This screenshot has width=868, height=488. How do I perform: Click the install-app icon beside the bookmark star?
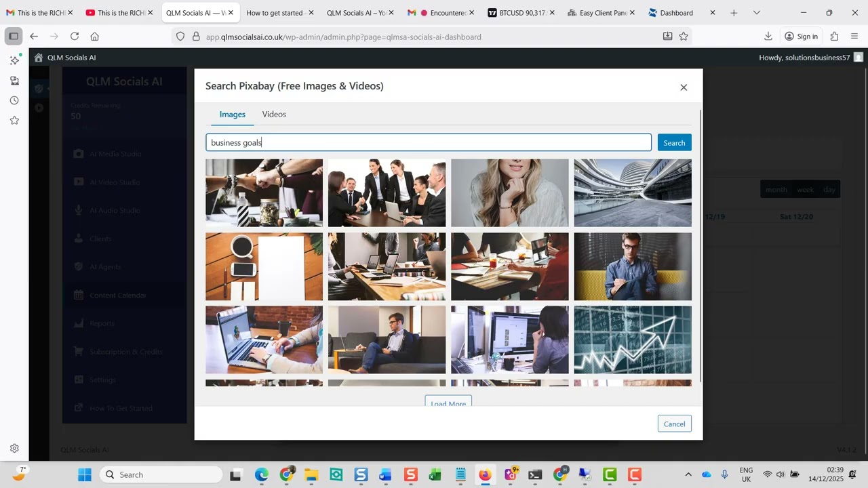[667, 37]
